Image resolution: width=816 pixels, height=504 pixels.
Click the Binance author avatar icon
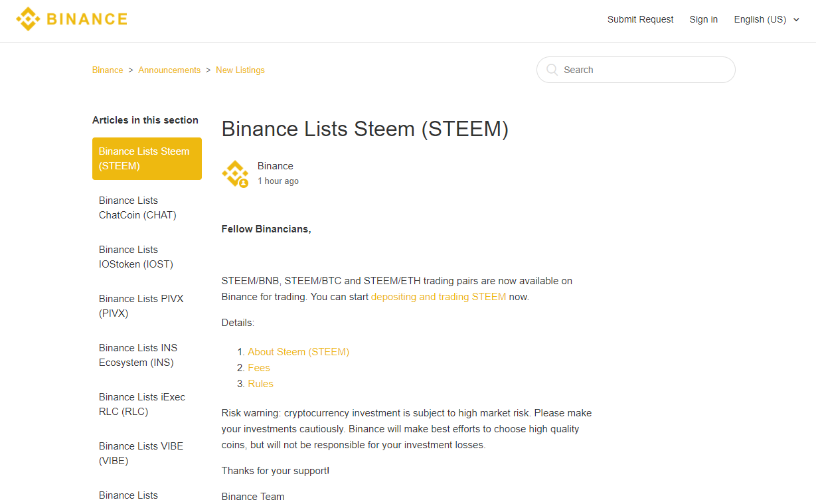234,173
